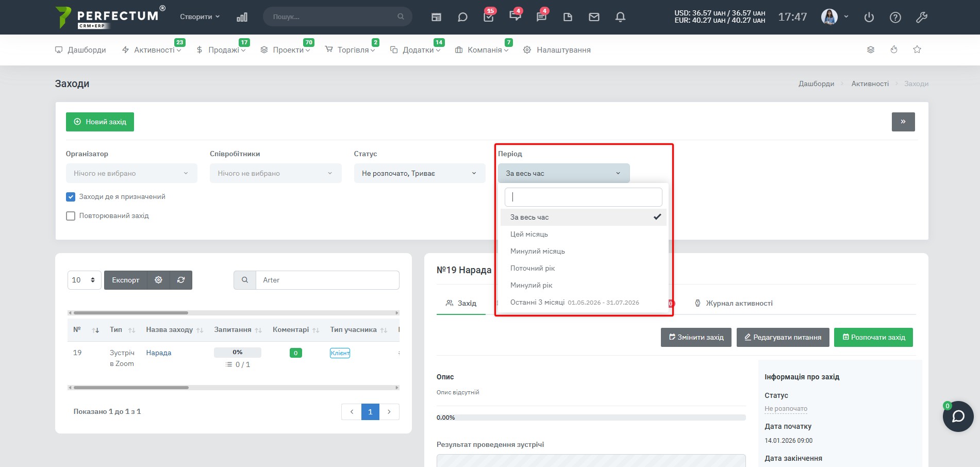Viewport: 980px width, 467px height.
Task: Open the statistics bar chart icon
Action: pos(242,17)
